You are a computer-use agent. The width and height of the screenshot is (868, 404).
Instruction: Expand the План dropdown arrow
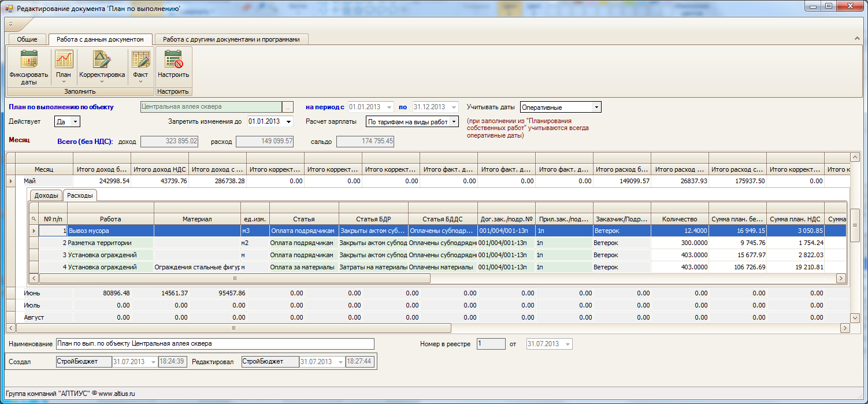click(x=64, y=81)
